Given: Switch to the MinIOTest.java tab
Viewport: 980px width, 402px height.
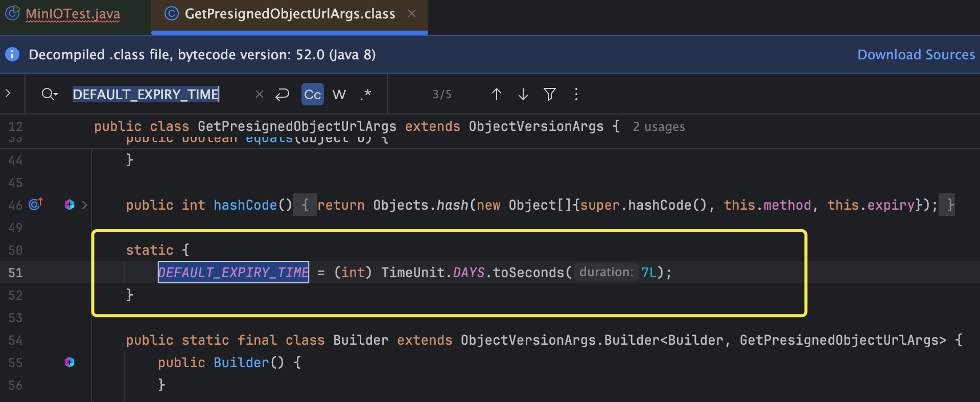Looking at the screenshot, I should [x=73, y=14].
